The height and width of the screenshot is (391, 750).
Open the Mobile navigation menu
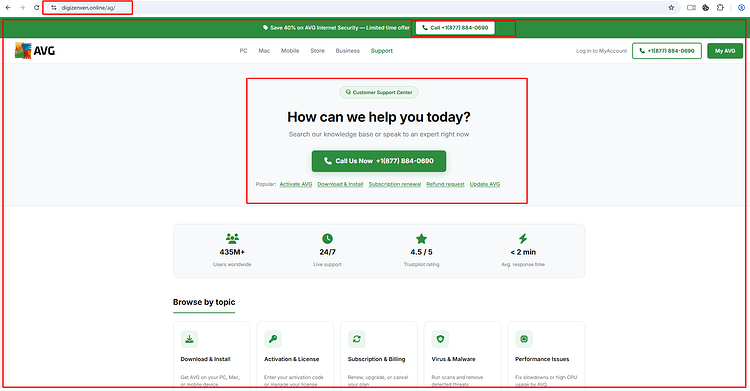tap(290, 51)
